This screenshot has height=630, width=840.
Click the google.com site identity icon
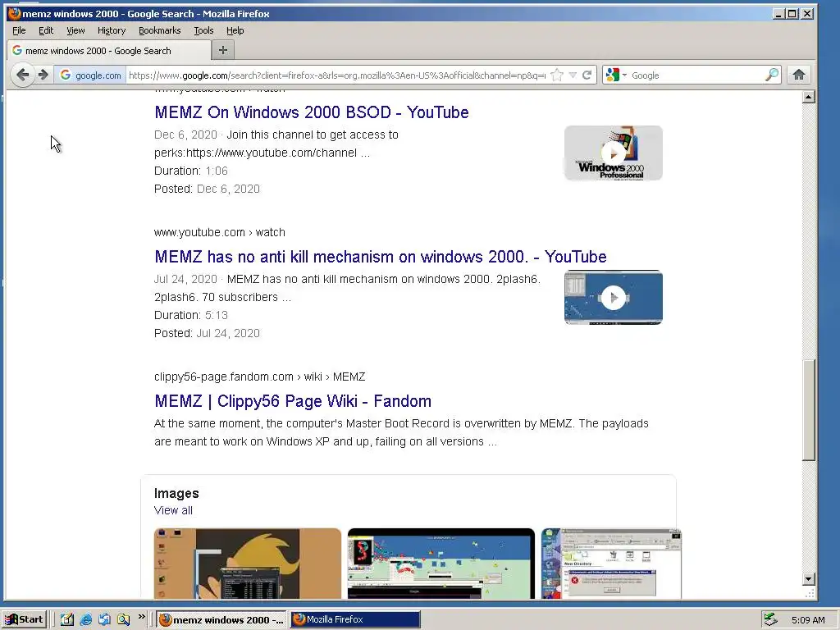pyautogui.click(x=90, y=75)
